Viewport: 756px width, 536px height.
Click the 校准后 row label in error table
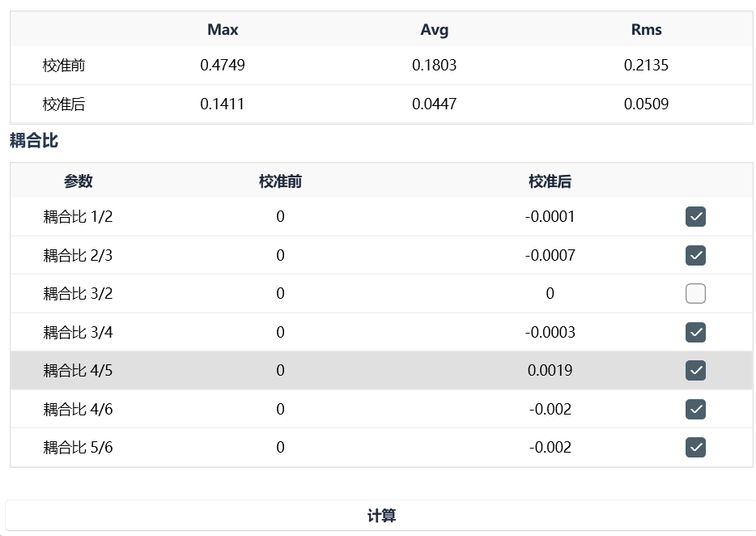(64, 104)
